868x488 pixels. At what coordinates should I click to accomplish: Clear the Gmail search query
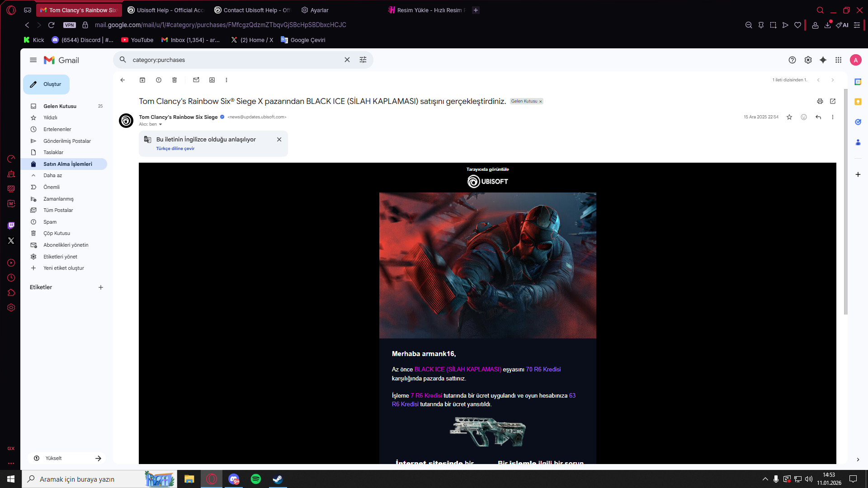point(347,60)
